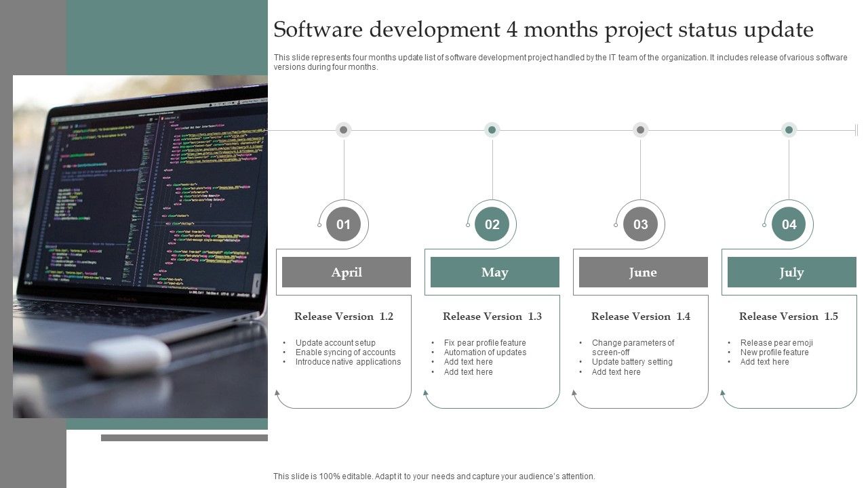This screenshot has width=868, height=488.
Task: Switch to the June tab
Action: click(642, 272)
